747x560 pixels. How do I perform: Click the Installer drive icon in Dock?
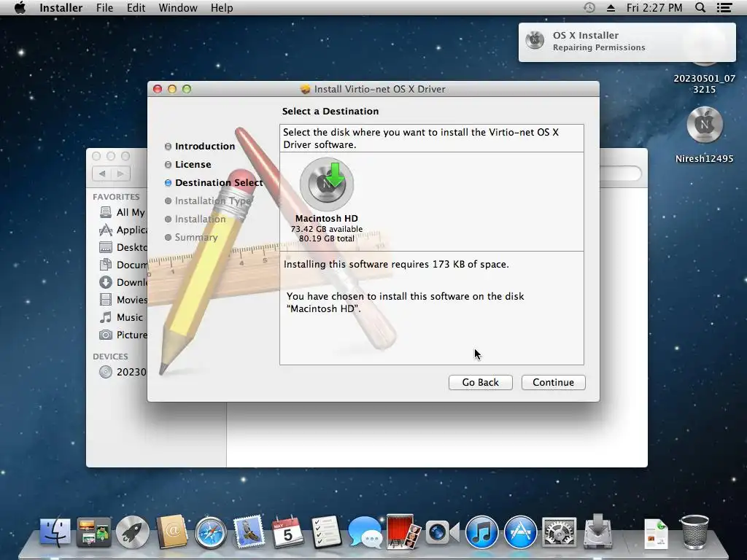598,531
